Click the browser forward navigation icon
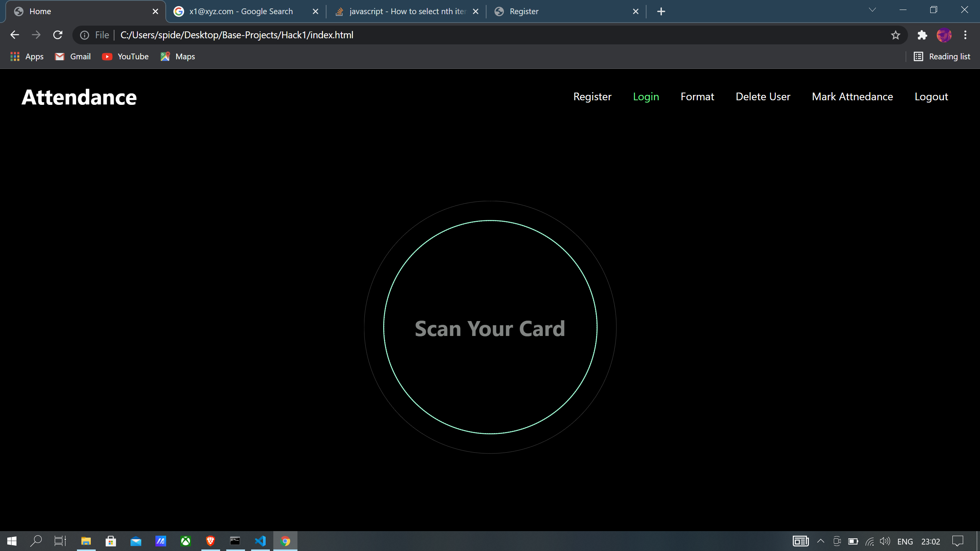This screenshot has width=980, height=551. (36, 35)
